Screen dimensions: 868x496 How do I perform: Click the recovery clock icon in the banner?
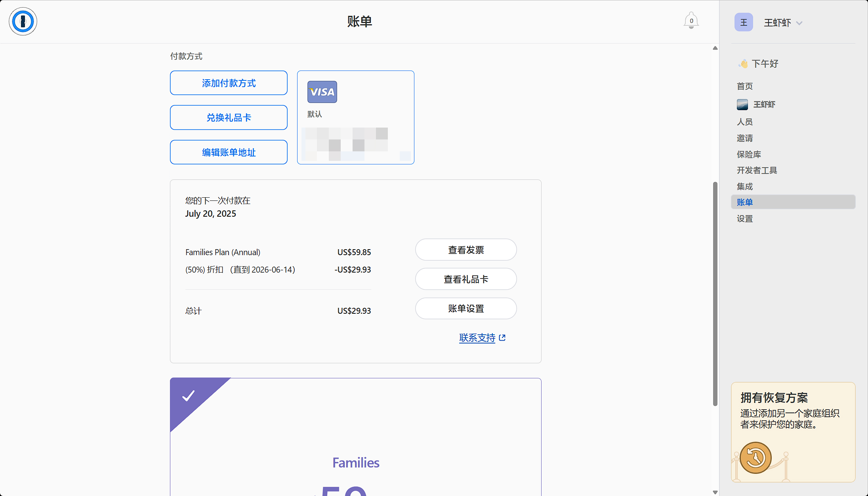point(755,458)
